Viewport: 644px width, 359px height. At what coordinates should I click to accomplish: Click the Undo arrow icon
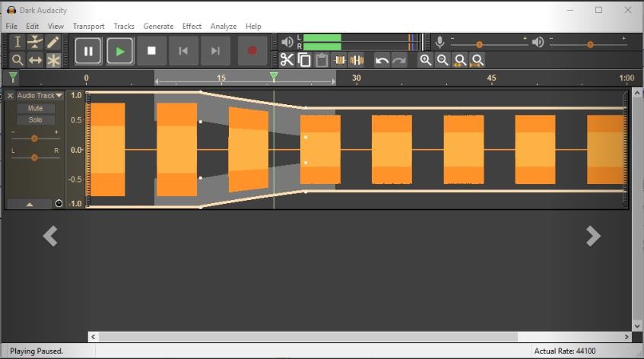point(382,60)
